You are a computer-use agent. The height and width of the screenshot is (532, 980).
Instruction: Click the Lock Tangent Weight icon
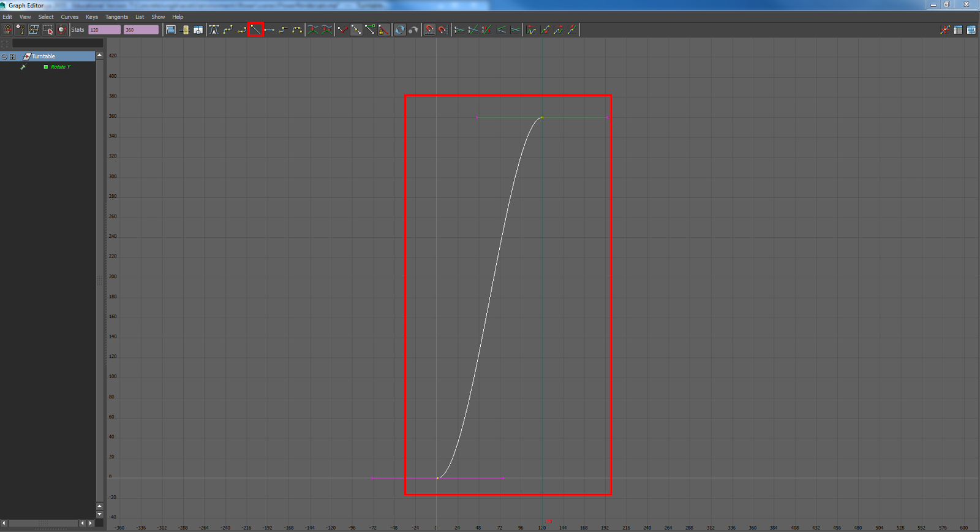tap(383, 29)
